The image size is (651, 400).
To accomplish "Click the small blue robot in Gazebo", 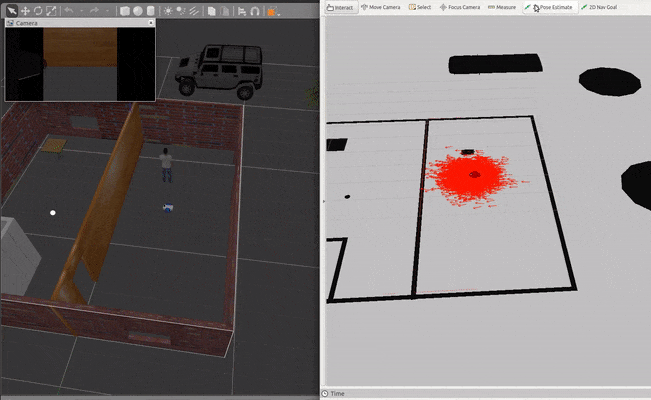I will click(x=168, y=208).
